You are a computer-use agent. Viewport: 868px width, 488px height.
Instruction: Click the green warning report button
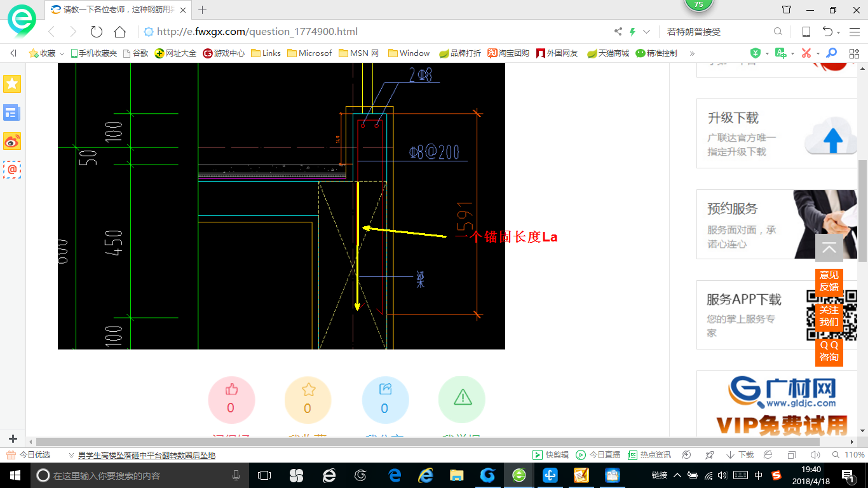(x=462, y=400)
